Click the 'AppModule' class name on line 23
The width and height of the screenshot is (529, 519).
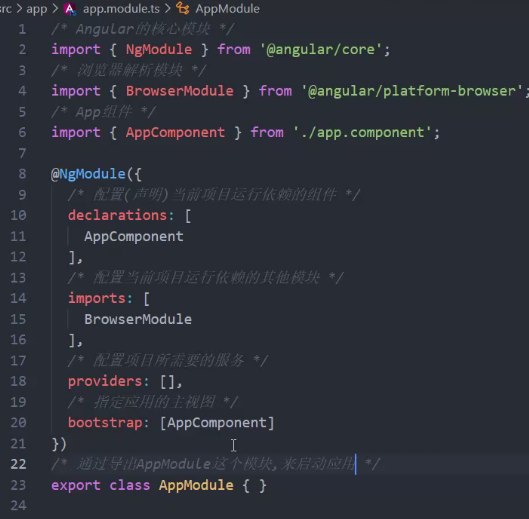coord(196,485)
